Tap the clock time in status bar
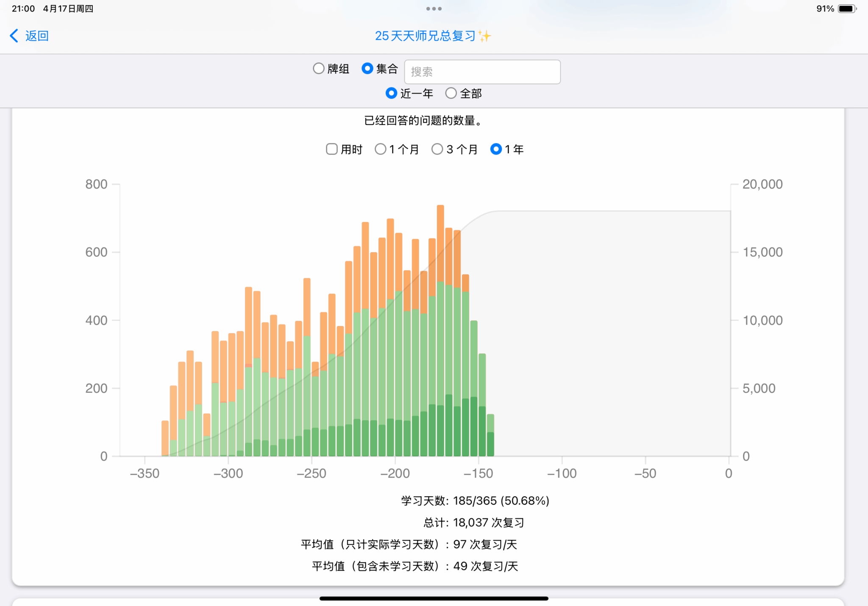The width and height of the screenshot is (868, 606). coord(23,9)
